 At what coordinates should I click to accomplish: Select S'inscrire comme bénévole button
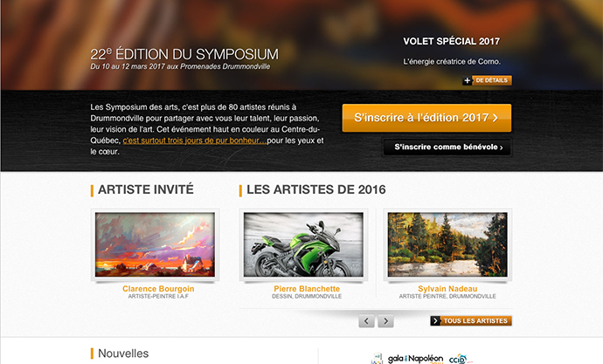(447, 147)
